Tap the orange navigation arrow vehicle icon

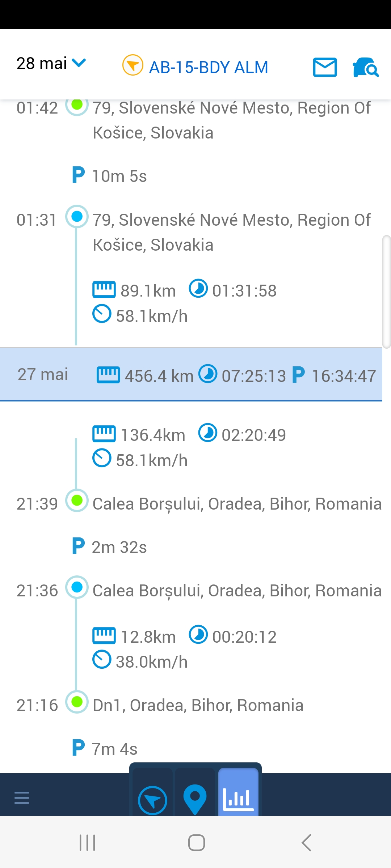pyautogui.click(x=133, y=65)
